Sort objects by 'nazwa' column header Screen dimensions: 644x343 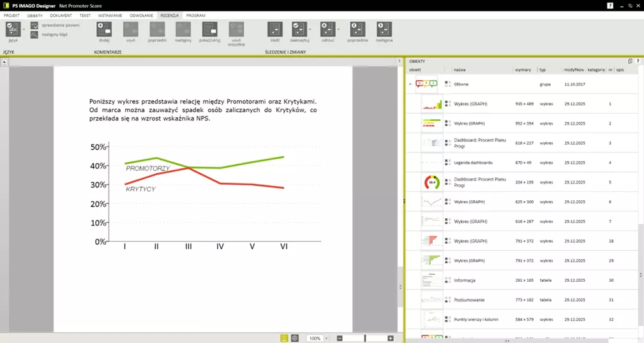pyautogui.click(x=460, y=69)
